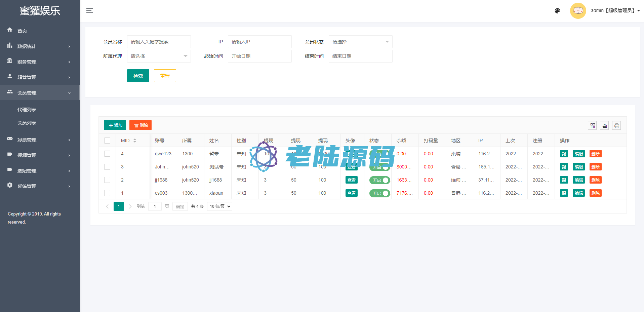Image resolution: width=644 pixels, height=312 pixels.
Task: Check the row checkbox for MID 2
Action: [x=107, y=180]
